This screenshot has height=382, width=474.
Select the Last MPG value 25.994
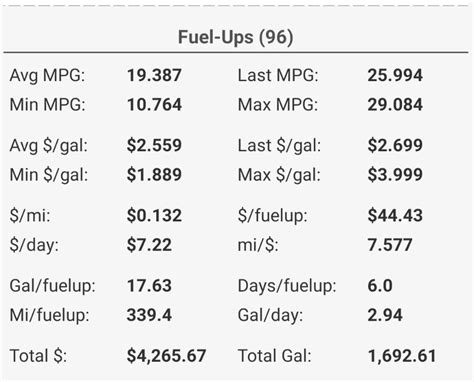[395, 75]
